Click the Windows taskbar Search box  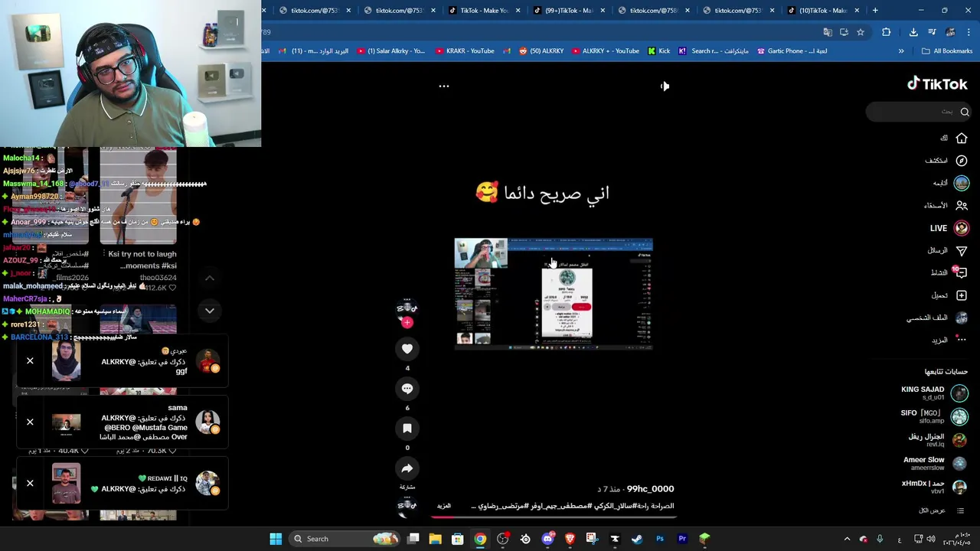pyautogui.click(x=345, y=539)
